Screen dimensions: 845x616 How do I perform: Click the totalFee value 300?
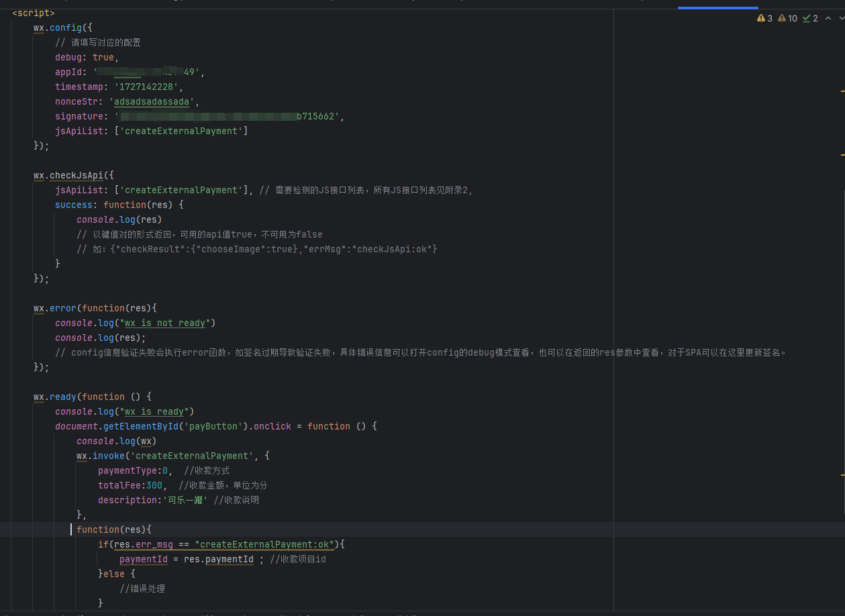pyautogui.click(x=154, y=485)
